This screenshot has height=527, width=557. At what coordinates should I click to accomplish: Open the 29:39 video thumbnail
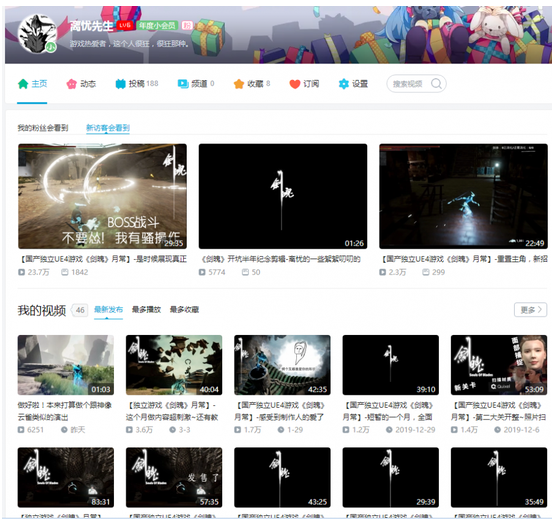click(391, 477)
